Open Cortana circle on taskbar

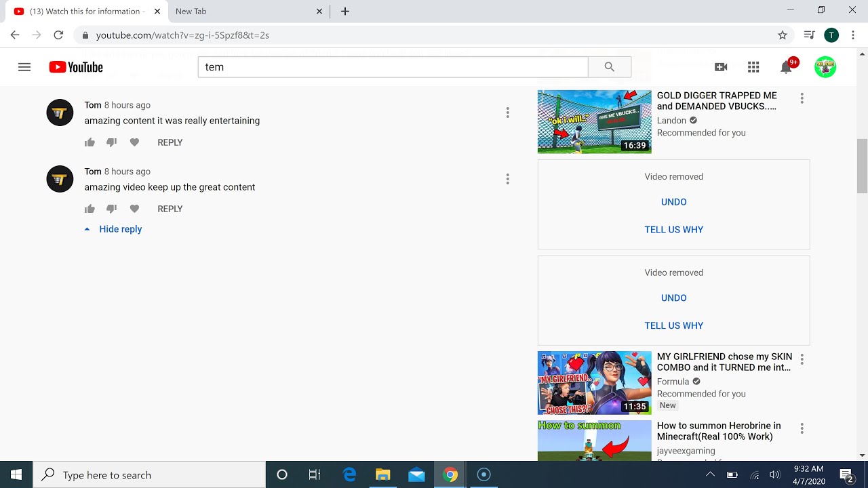(282, 475)
